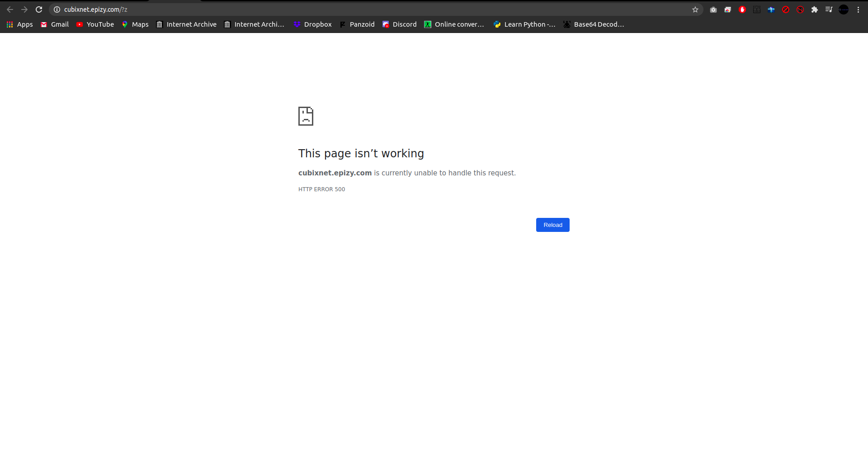Click the camera screenshot extension icon
The width and height of the screenshot is (868, 462).
coord(713,9)
